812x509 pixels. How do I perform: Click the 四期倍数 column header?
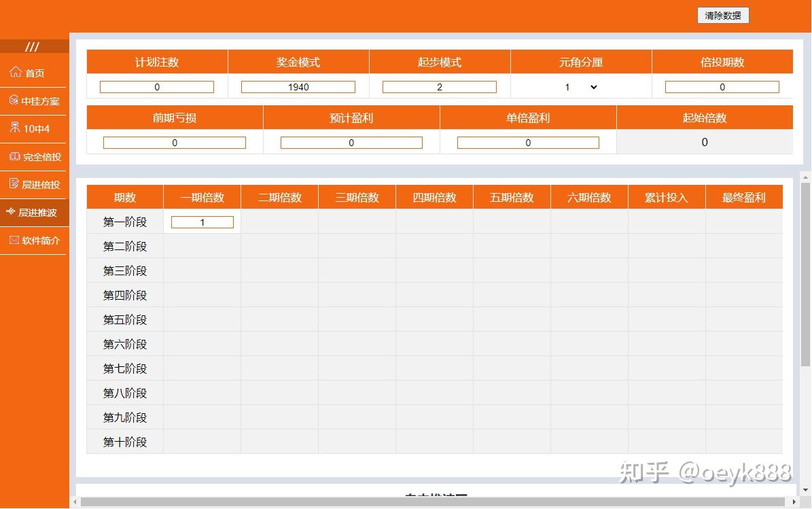(x=434, y=197)
